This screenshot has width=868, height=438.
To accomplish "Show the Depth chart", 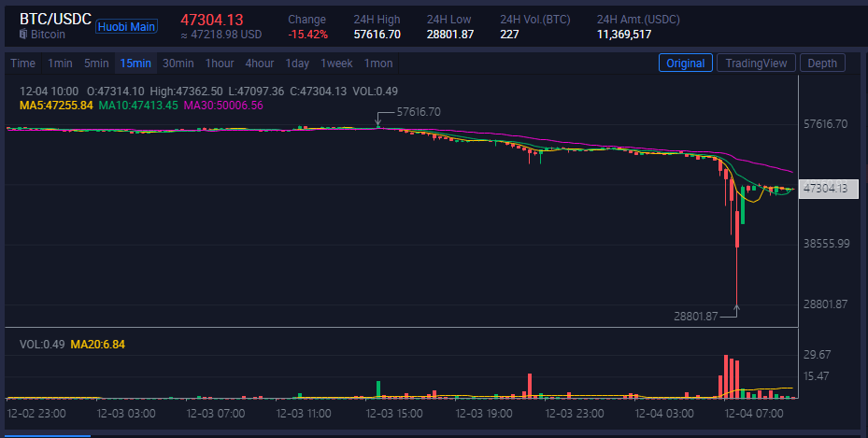I will [822, 64].
